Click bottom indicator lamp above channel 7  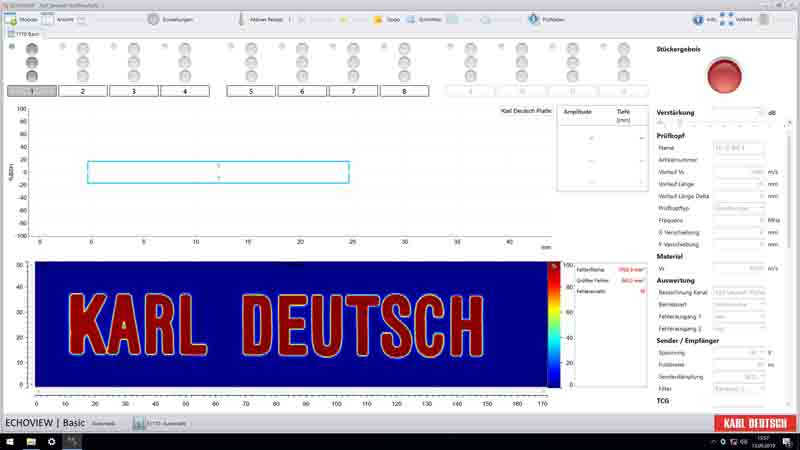coord(353,76)
